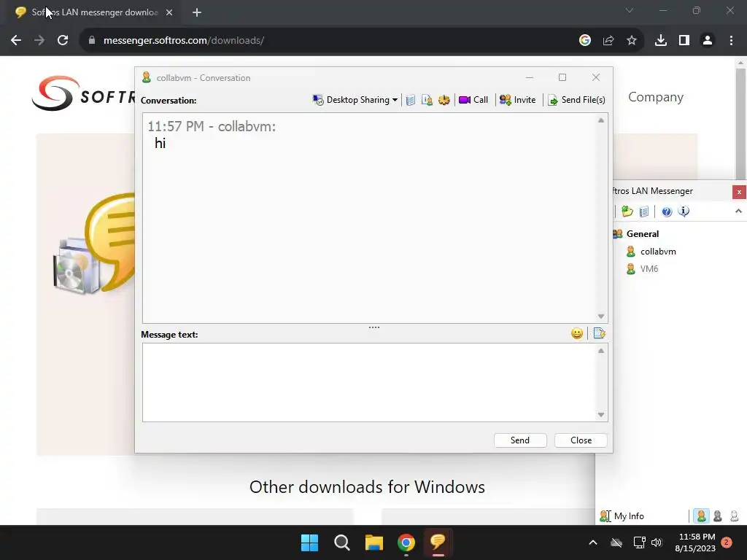
Task: Set status to Away white user icon
Action: click(734, 516)
